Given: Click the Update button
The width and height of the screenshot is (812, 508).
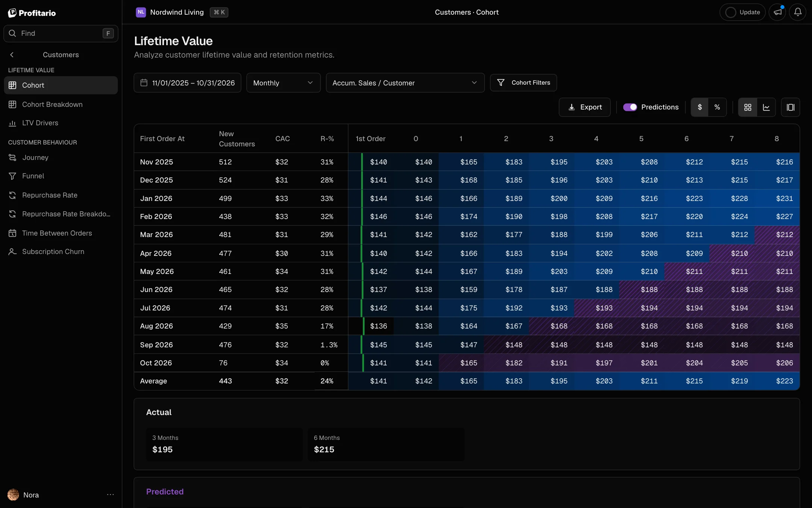Looking at the screenshot, I should tap(742, 12).
